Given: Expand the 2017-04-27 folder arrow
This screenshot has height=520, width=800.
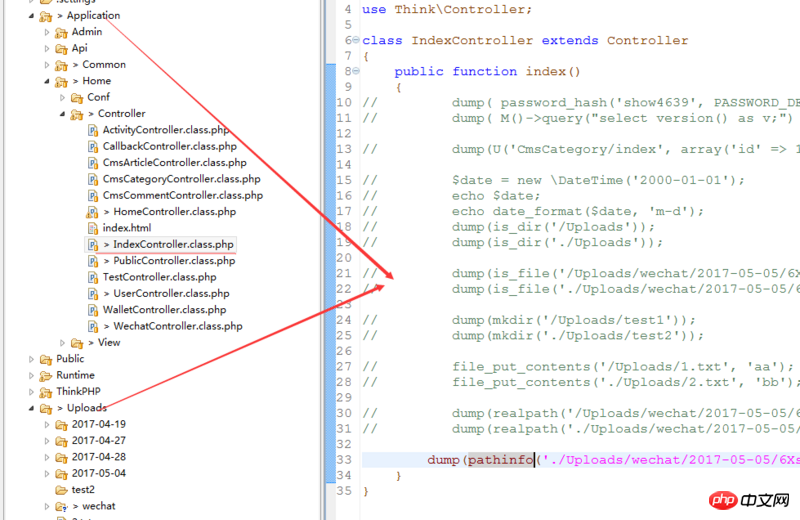Looking at the screenshot, I should tap(47, 441).
